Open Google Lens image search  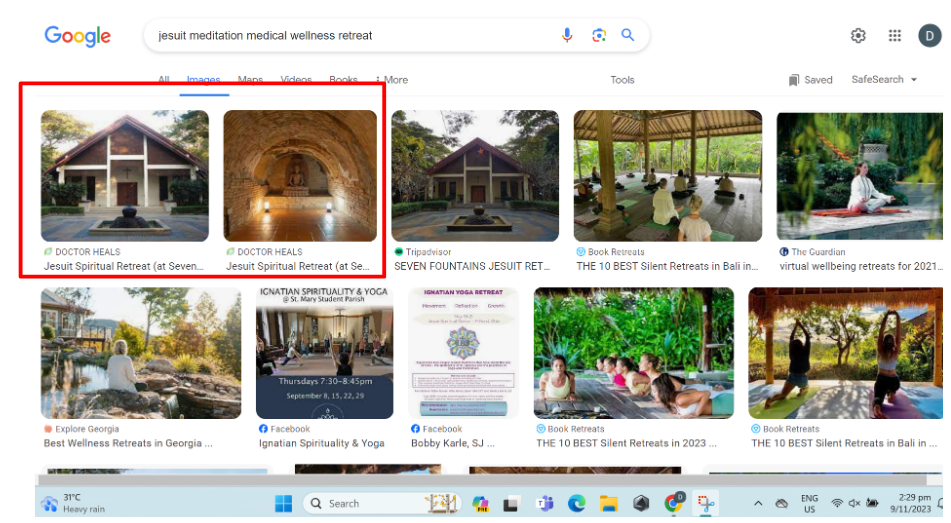pyautogui.click(x=598, y=35)
